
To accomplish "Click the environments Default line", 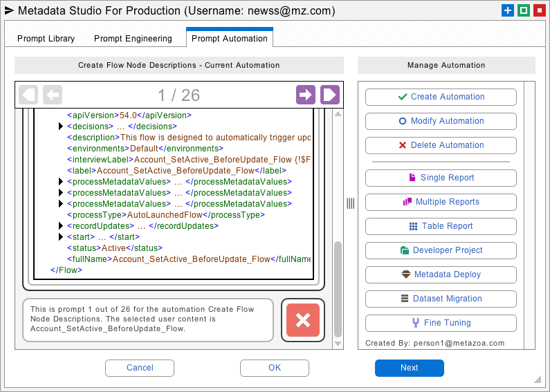I will click(145, 149).
